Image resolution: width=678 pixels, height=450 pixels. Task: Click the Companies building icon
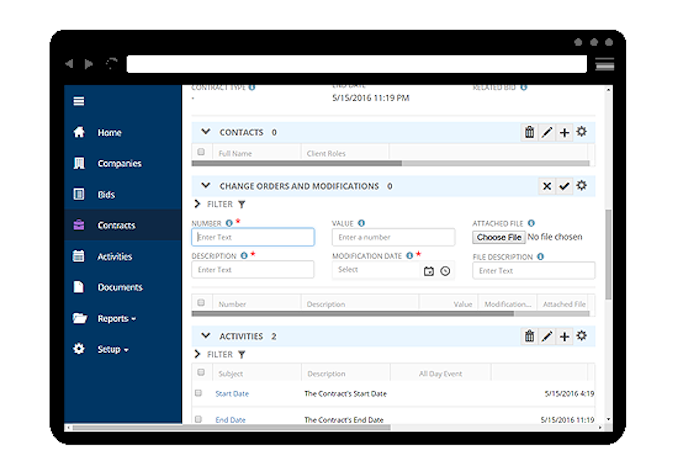coord(79,163)
